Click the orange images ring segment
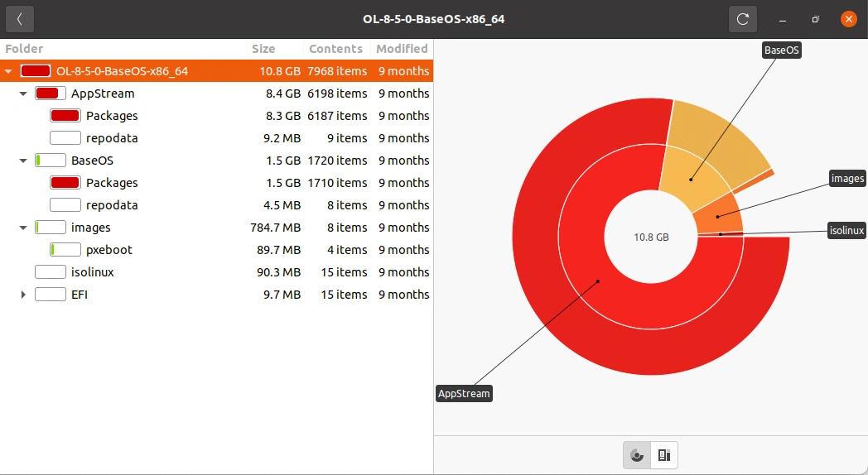This screenshot has height=475, width=868. (718, 216)
